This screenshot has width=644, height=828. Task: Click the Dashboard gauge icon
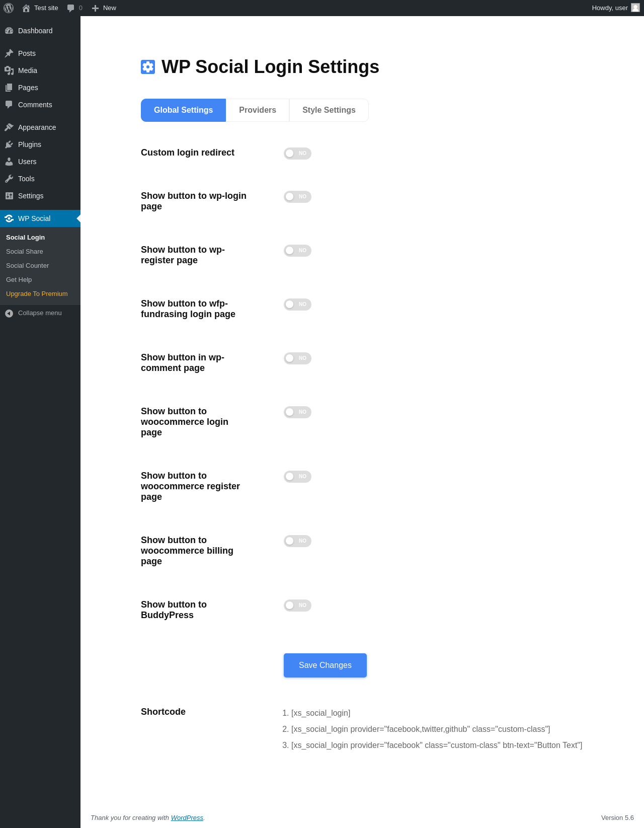[x=9, y=31]
